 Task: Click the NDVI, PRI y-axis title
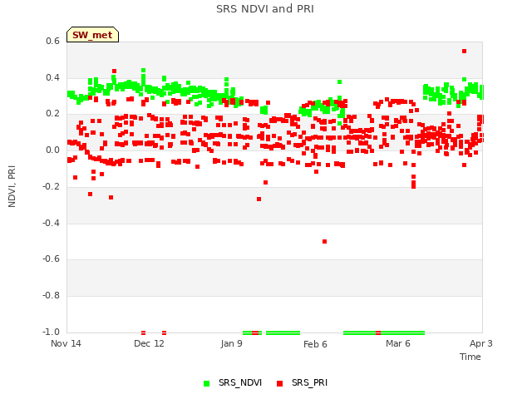[12, 186]
